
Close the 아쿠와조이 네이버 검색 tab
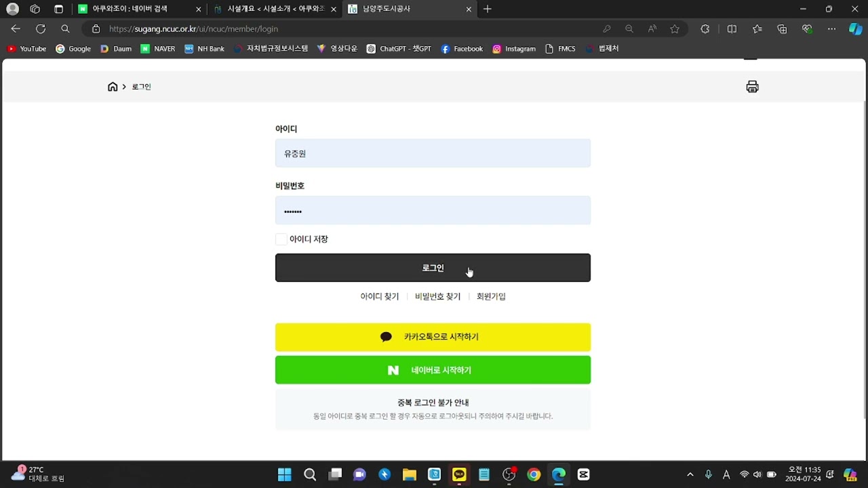[x=199, y=9]
